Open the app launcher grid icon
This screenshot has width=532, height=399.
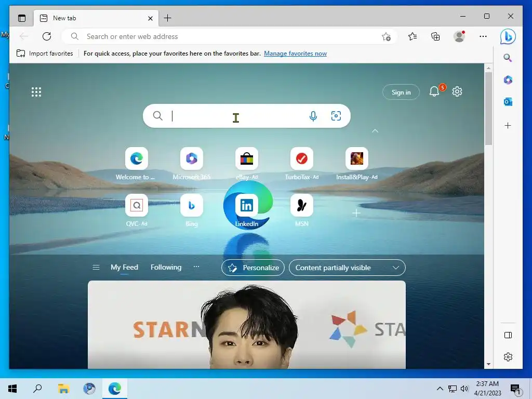36,92
